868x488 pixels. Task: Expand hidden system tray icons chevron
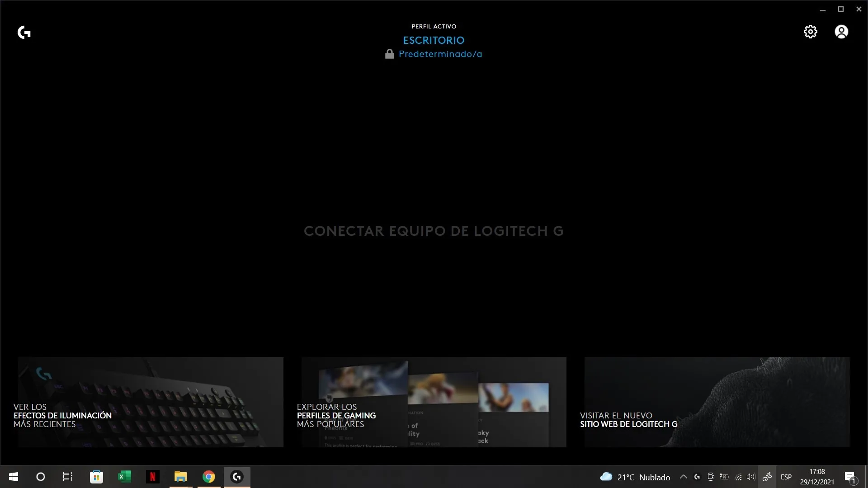click(x=684, y=477)
